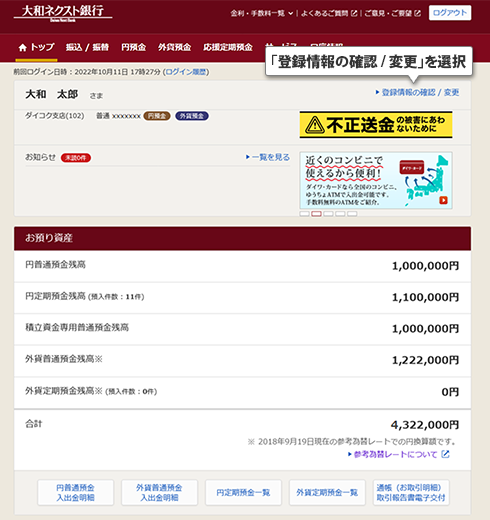Expand the 金利・手数料一覧 dropdown
This screenshot has height=520, width=490.
coord(262,13)
